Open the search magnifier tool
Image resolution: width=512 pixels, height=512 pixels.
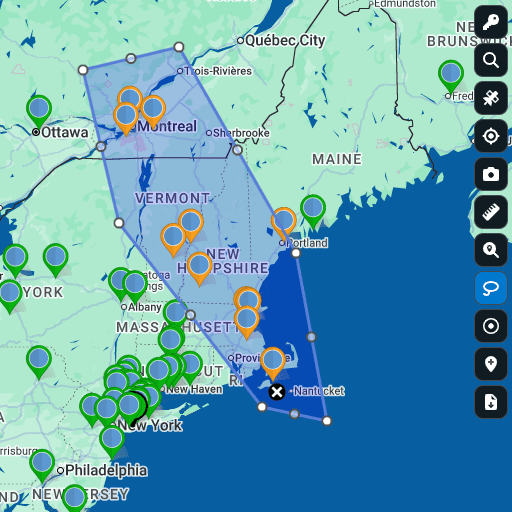(491, 60)
